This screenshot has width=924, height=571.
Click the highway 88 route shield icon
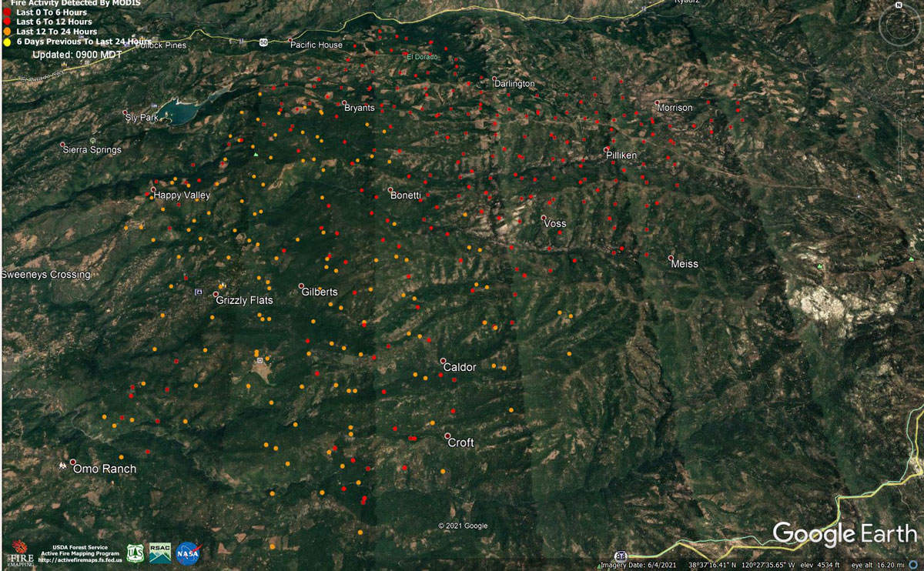point(620,556)
